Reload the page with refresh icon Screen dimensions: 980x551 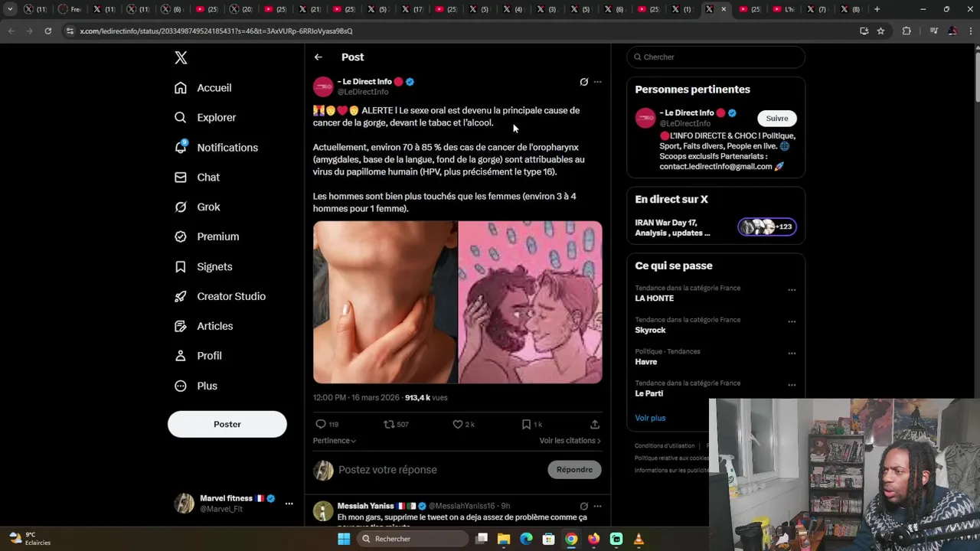47,31
